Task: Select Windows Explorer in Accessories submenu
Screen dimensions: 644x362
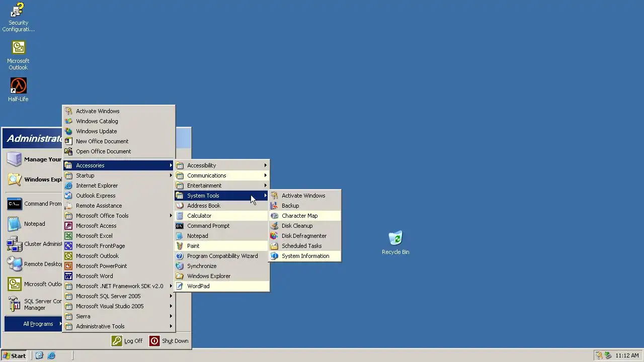Action: coord(222,276)
